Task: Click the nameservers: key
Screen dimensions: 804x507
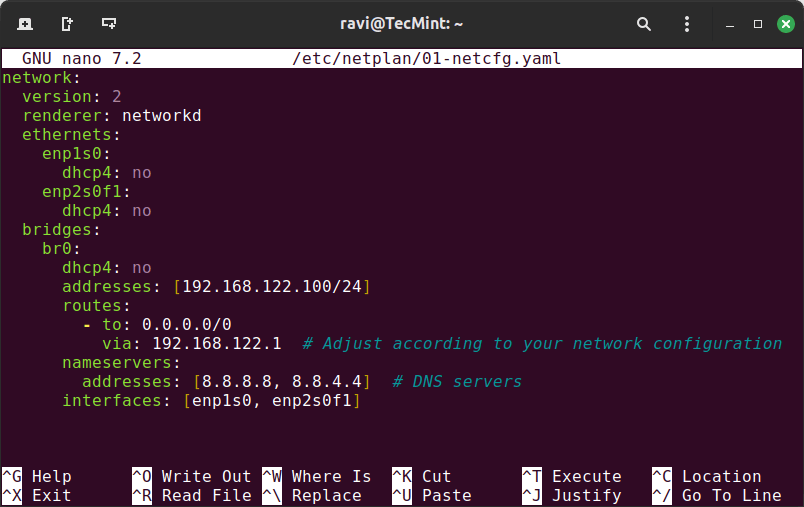Action: coord(122,362)
